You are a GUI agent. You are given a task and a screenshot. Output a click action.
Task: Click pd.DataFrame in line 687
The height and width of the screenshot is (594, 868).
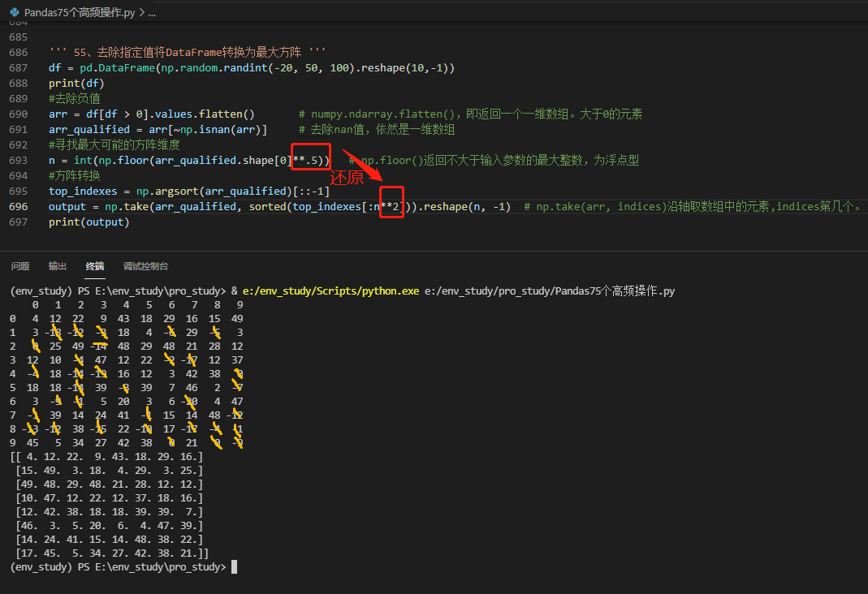118,68
